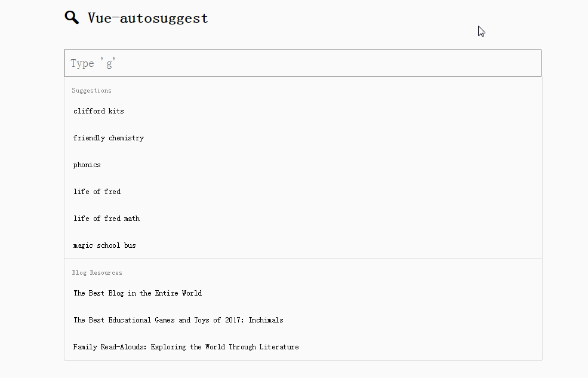Click the "Blog Resources" section header
588x378 pixels.
pyautogui.click(x=97, y=273)
